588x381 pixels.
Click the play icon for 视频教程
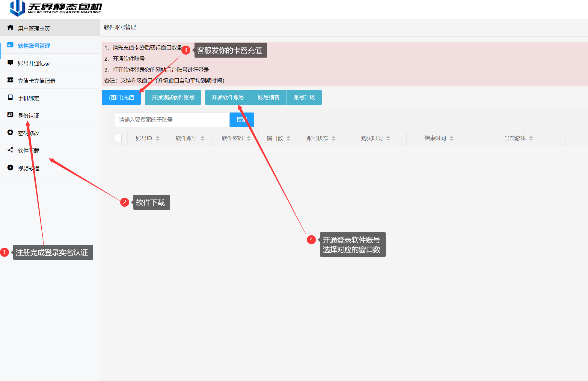[10, 168]
